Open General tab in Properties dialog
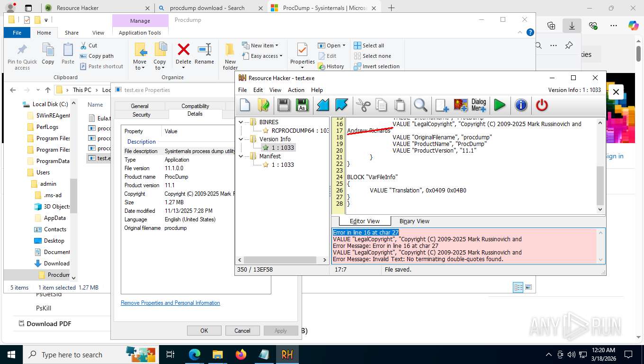The width and height of the screenshot is (644, 364). [140, 106]
